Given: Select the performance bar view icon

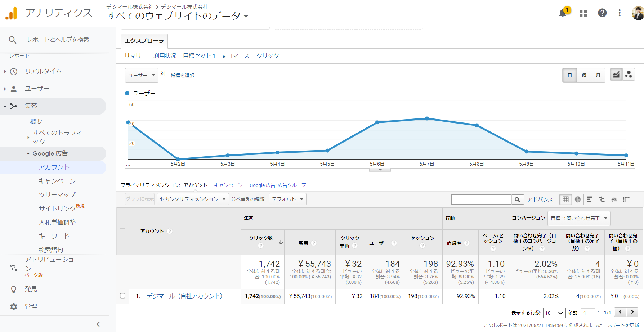Looking at the screenshot, I should point(590,199).
